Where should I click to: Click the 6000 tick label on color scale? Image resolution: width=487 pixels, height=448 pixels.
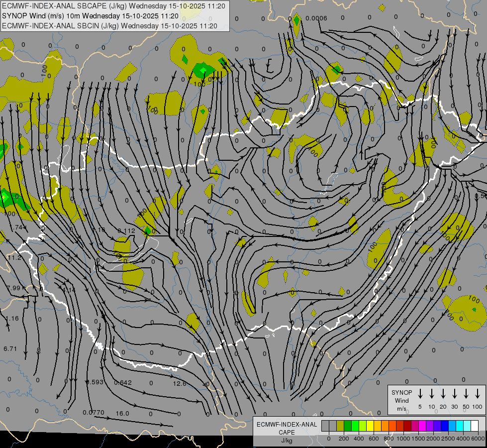(478, 439)
